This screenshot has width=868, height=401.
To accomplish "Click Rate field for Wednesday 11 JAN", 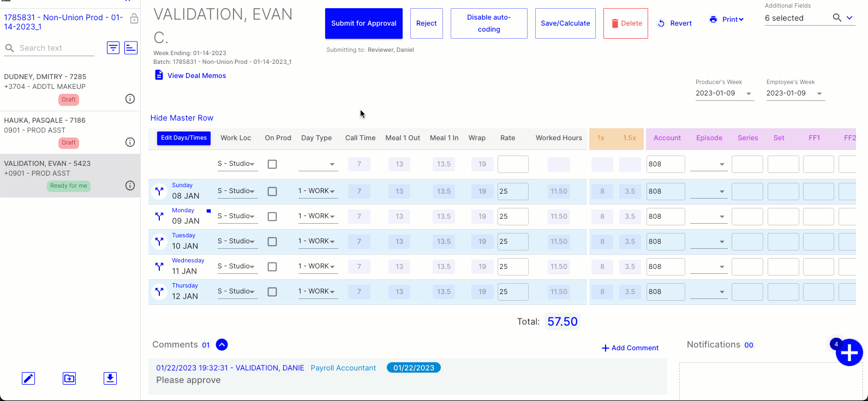I will point(513,267).
